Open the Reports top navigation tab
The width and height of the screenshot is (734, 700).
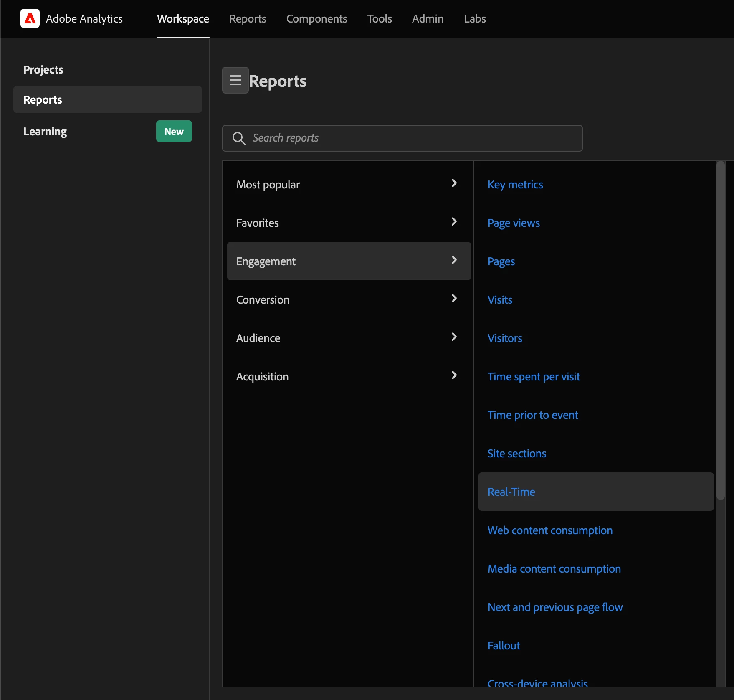[248, 19]
